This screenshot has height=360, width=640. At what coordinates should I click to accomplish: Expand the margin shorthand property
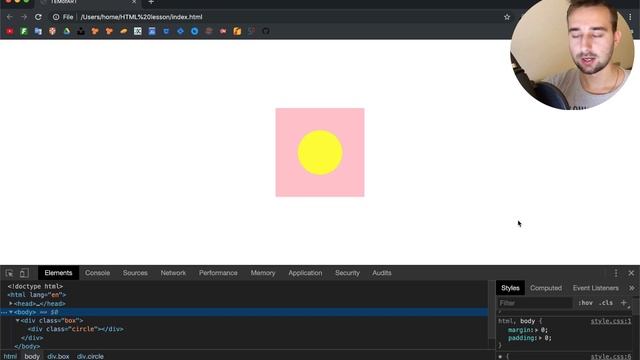coord(537,330)
